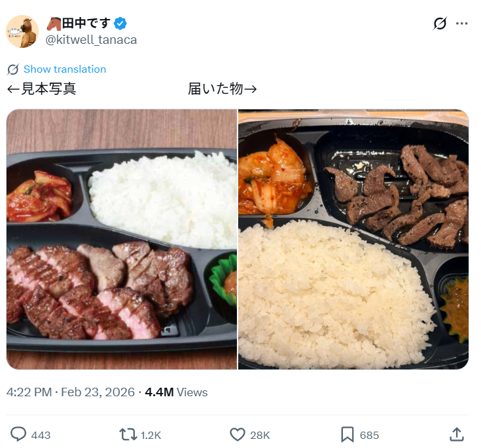Open the reply icon with 443 comments
The image size is (481, 448).
(x=18, y=434)
